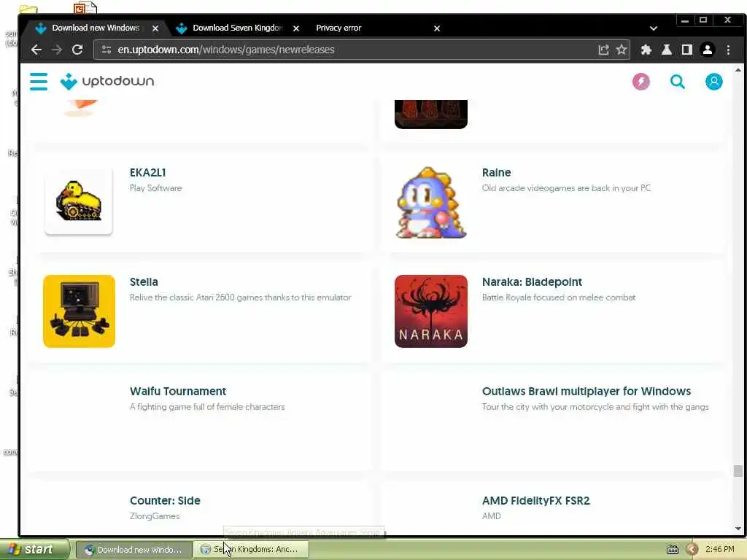This screenshot has width=747, height=560.
Task: Open the site search magnifier
Action: (677, 82)
